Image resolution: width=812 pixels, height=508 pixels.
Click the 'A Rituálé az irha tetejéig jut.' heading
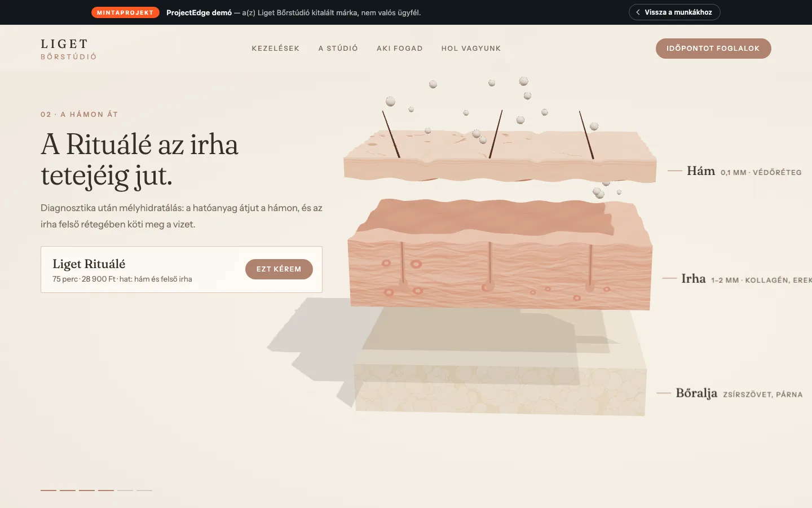click(140, 160)
